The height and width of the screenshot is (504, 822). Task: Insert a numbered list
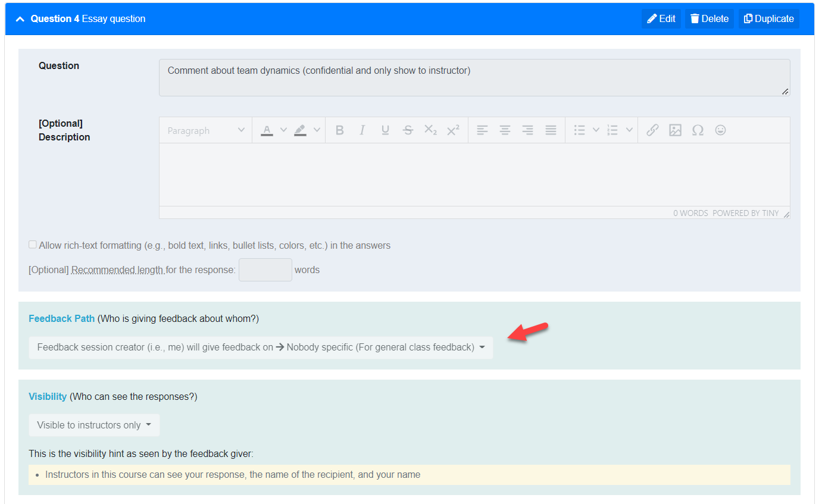[612, 130]
